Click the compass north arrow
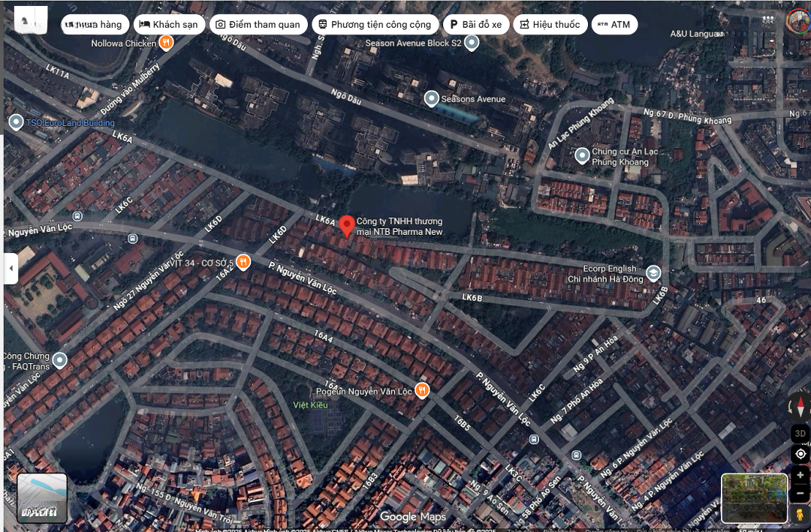Image resolution: width=811 pixels, height=532 pixels. tap(800, 407)
